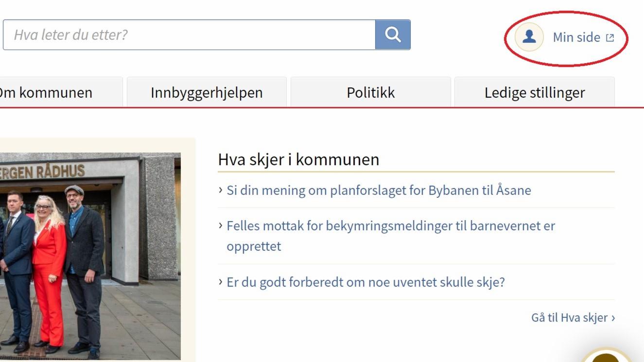
Task: Read the article about planforslaget for Bybanen til Åsane
Action: (x=379, y=190)
